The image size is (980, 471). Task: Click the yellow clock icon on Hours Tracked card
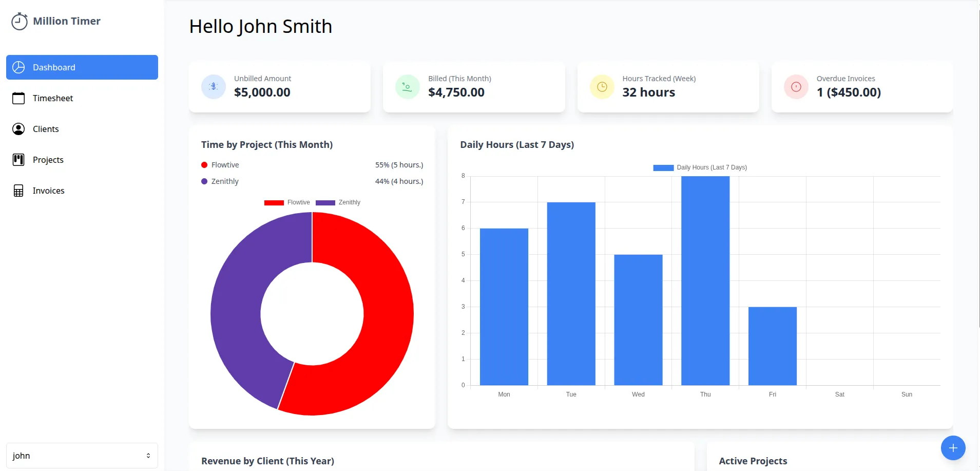point(602,86)
